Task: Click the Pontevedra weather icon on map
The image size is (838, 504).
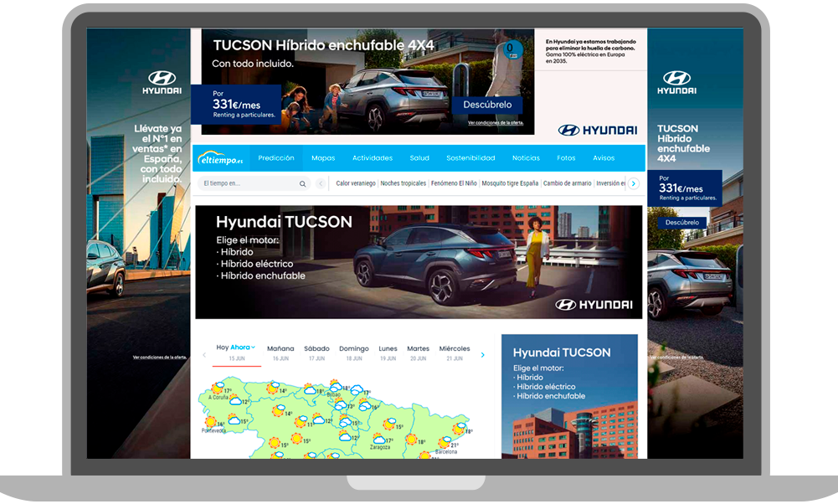Action: click(x=211, y=422)
